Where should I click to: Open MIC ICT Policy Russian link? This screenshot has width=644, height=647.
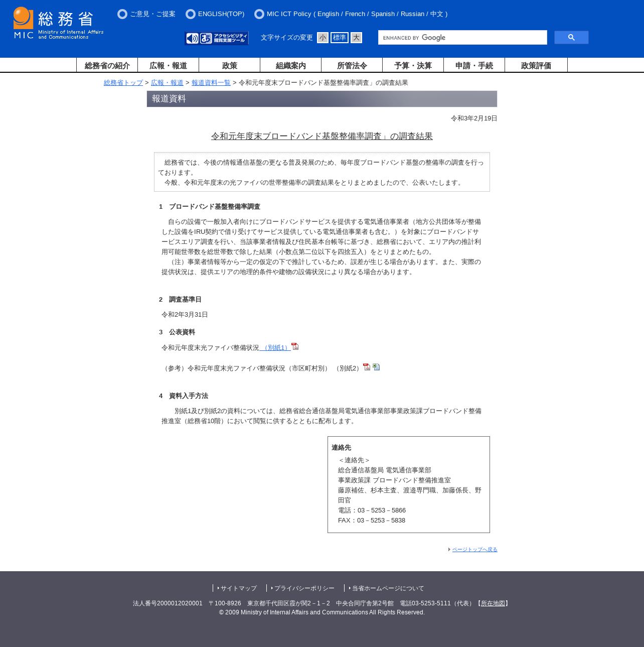point(413,14)
